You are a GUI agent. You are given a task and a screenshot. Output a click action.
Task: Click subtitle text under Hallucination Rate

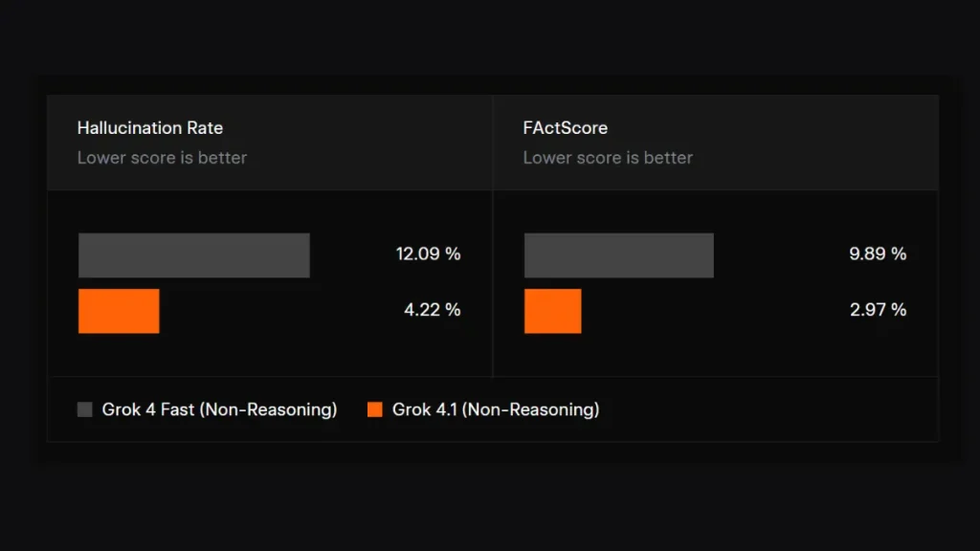162,158
